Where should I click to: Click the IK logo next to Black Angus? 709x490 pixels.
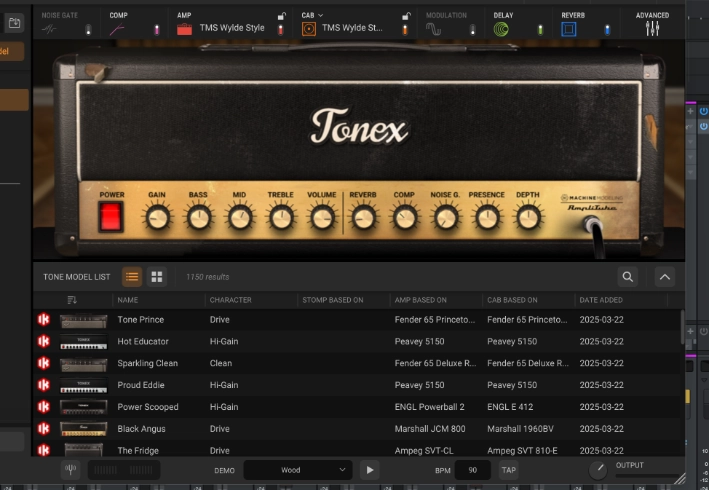tap(44, 429)
